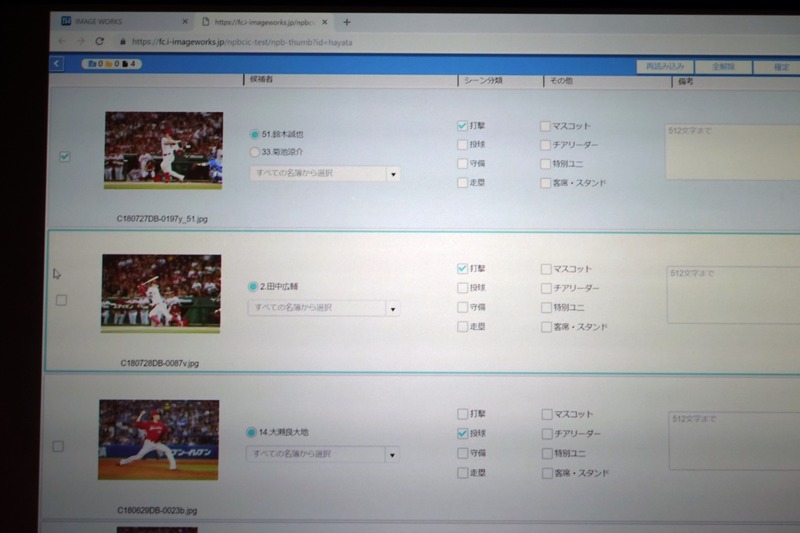Uncheck 打撃 in the 田中広輔 row
800x533 pixels.
click(462, 268)
